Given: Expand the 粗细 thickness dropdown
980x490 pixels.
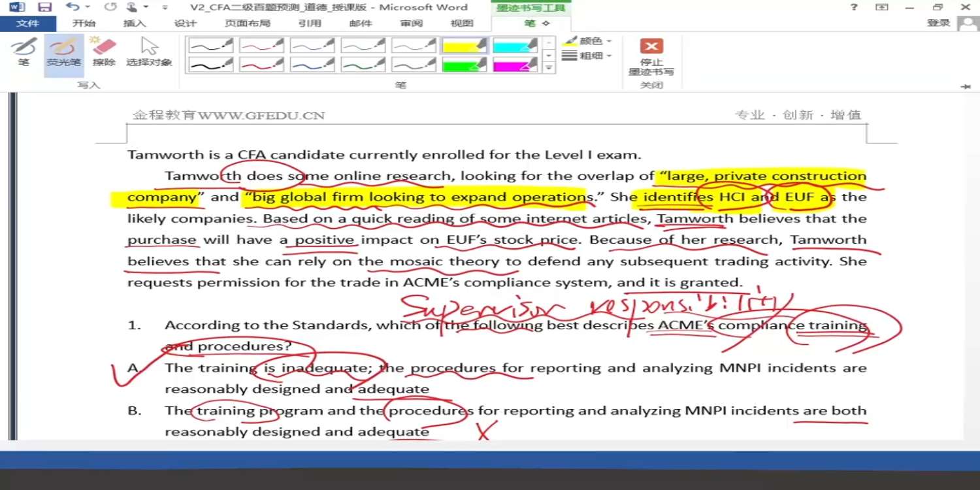Looking at the screenshot, I should click(587, 56).
